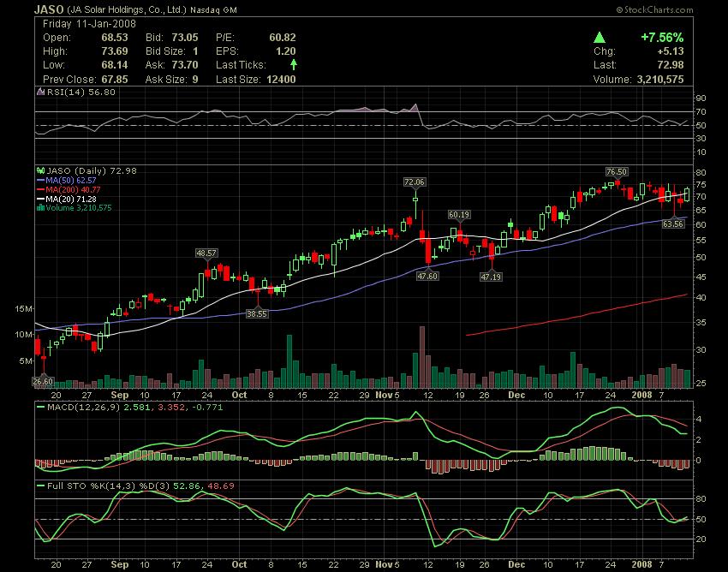Click the Prev Close value 67.85
The image size is (728, 572).
pyautogui.click(x=115, y=80)
